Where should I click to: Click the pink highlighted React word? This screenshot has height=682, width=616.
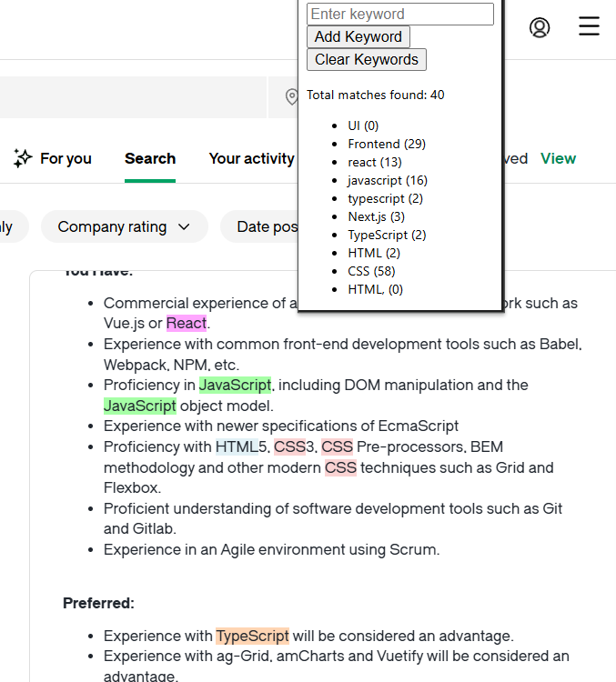pos(187,324)
